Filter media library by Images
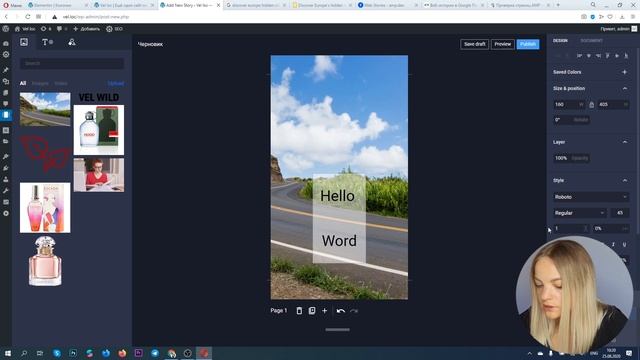Viewport: 640px width, 360px height. (x=40, y=83)
